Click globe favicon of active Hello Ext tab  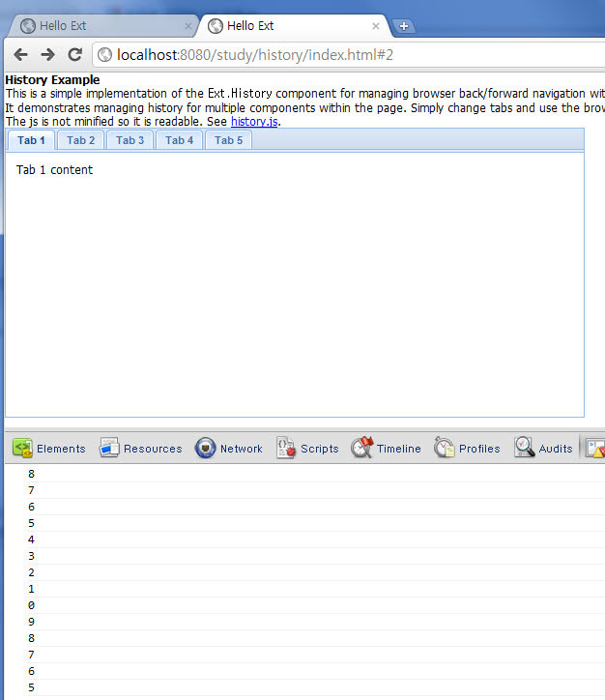click(216, 26)
